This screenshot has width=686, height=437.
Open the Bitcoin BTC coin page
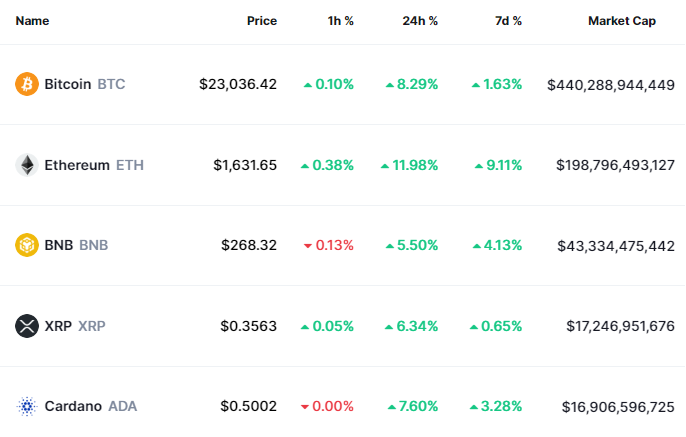pos(84,85)
